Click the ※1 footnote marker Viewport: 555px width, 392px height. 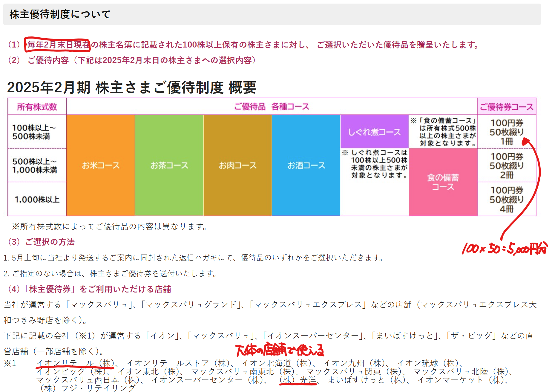coord(10,363)
